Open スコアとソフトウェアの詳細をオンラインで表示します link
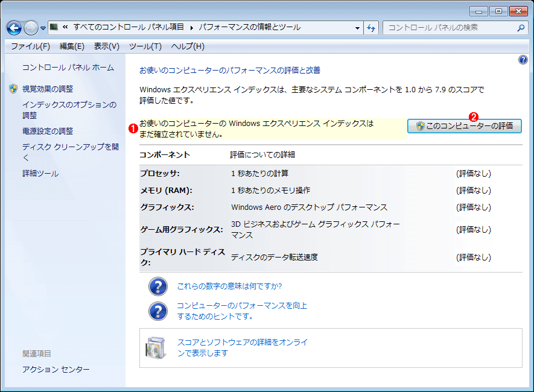The height and width of the screenshot is (392, 534). pos(242,347)
